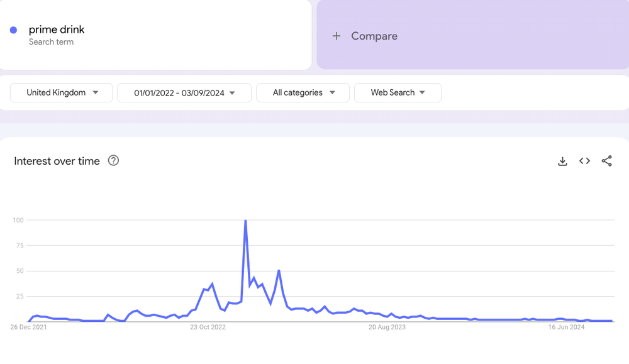Click the plus icon next to Compare

pos(336,36)
